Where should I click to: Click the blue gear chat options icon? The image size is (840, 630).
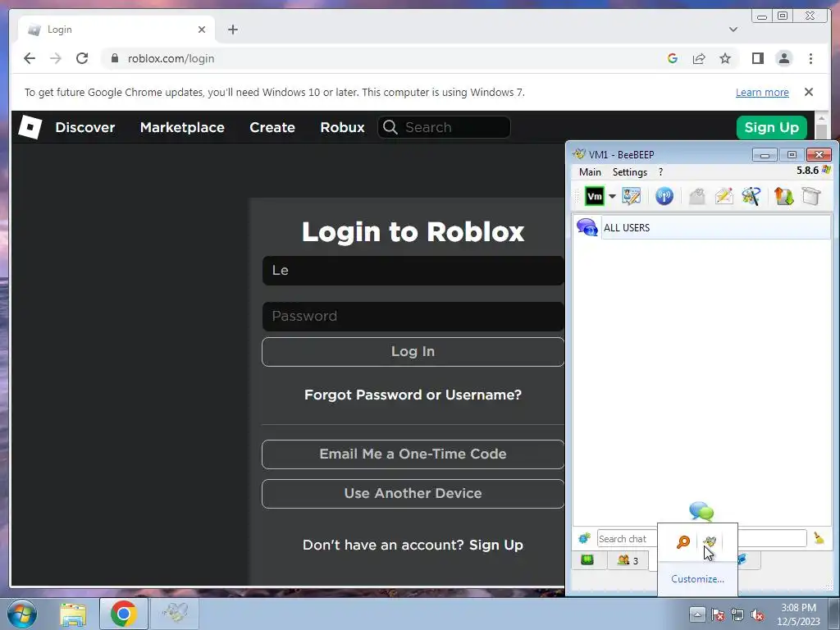584,538
